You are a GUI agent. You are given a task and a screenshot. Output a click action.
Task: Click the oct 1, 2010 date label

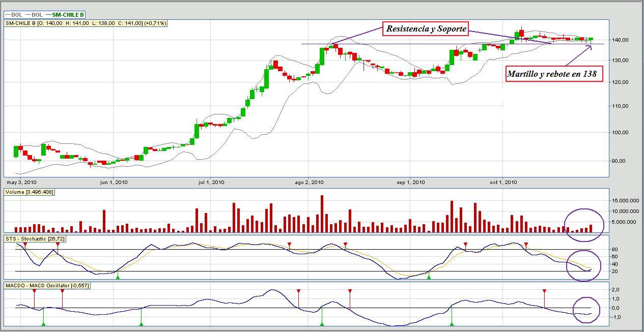pos(503,182)
